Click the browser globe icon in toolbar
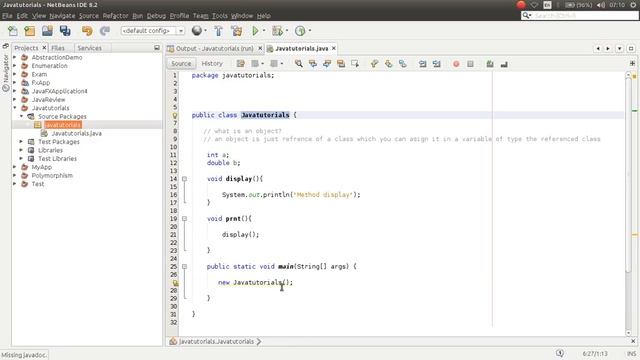This screenshot has width=640, height=360. [197, 31]
